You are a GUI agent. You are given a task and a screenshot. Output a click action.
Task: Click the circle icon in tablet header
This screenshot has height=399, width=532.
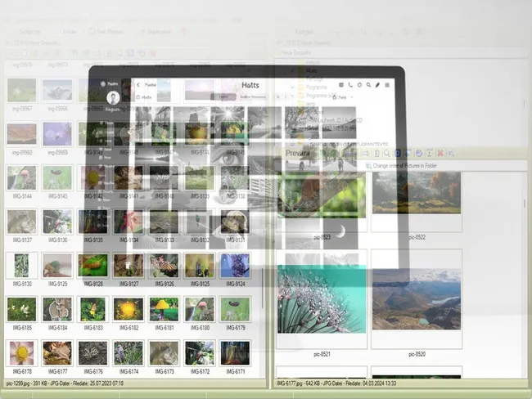click(x=359, y=85)
